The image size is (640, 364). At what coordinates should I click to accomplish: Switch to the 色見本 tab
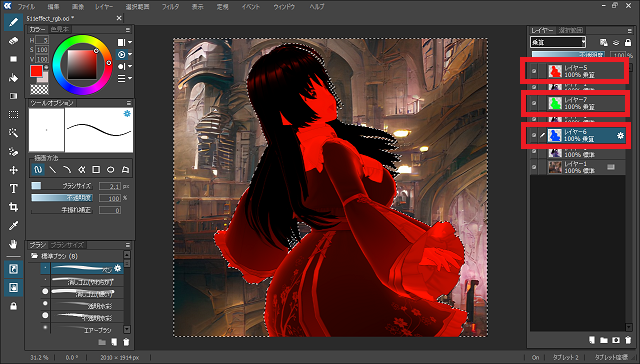click(60, 30)
